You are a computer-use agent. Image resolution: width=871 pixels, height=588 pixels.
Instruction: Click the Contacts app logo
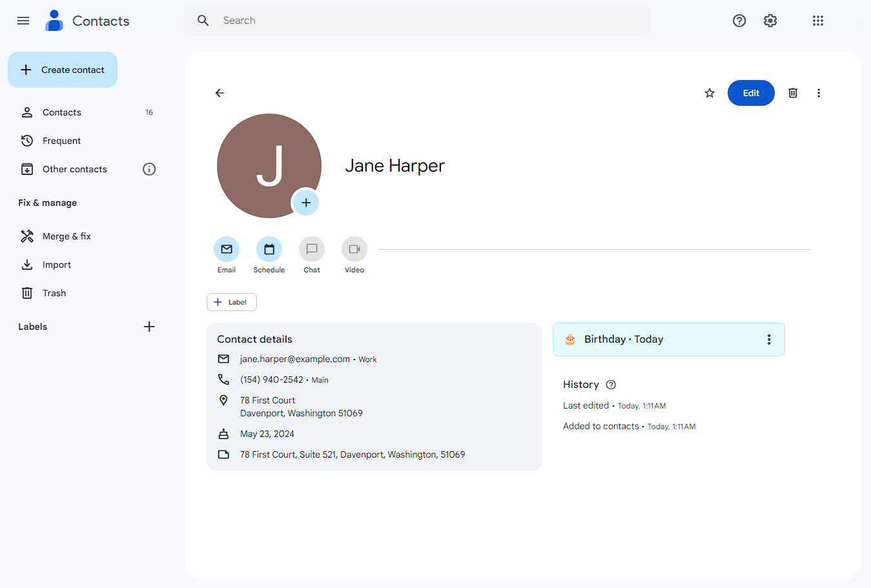tap(54, 21)
